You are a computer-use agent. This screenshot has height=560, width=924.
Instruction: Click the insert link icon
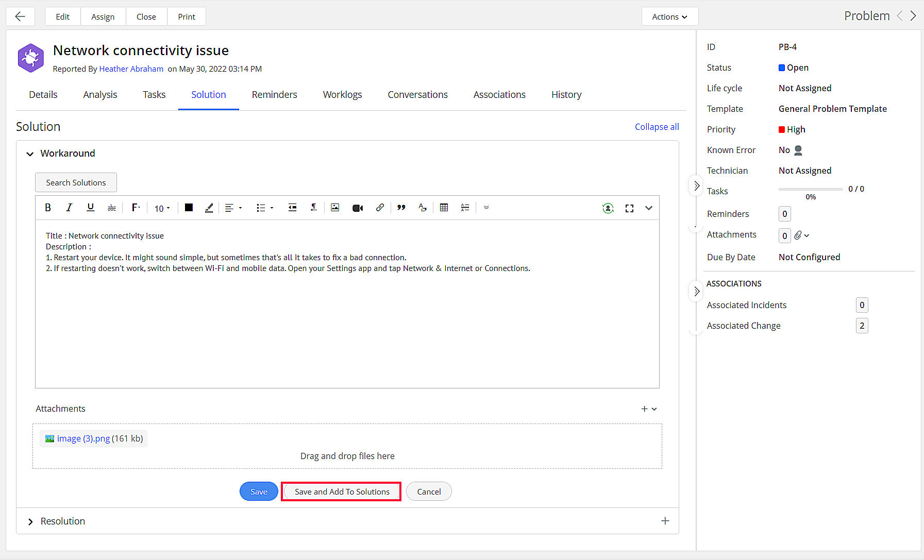pyautogui.click(x=380, y=208)
